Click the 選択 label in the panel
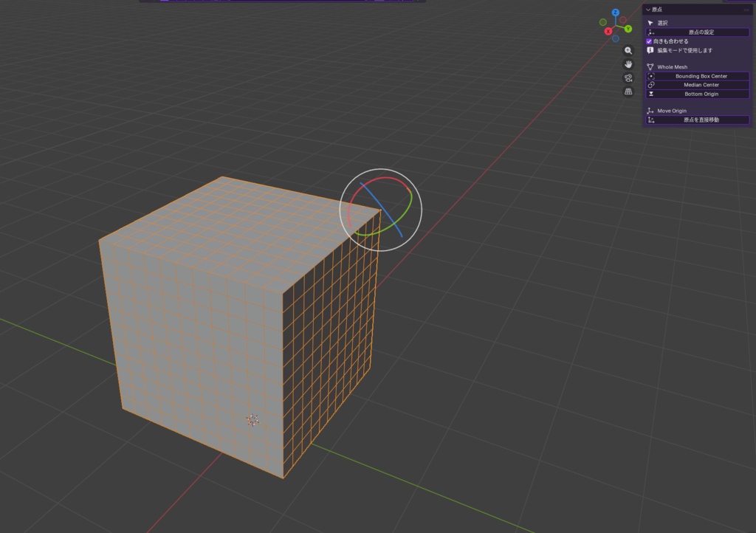Viewport: 756px width, 533px height. 662,23
